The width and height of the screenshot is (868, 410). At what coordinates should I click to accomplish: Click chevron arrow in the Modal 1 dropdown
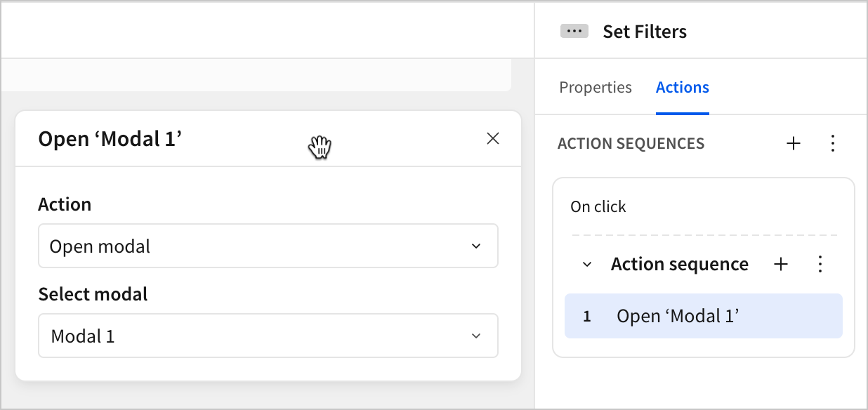476,336
